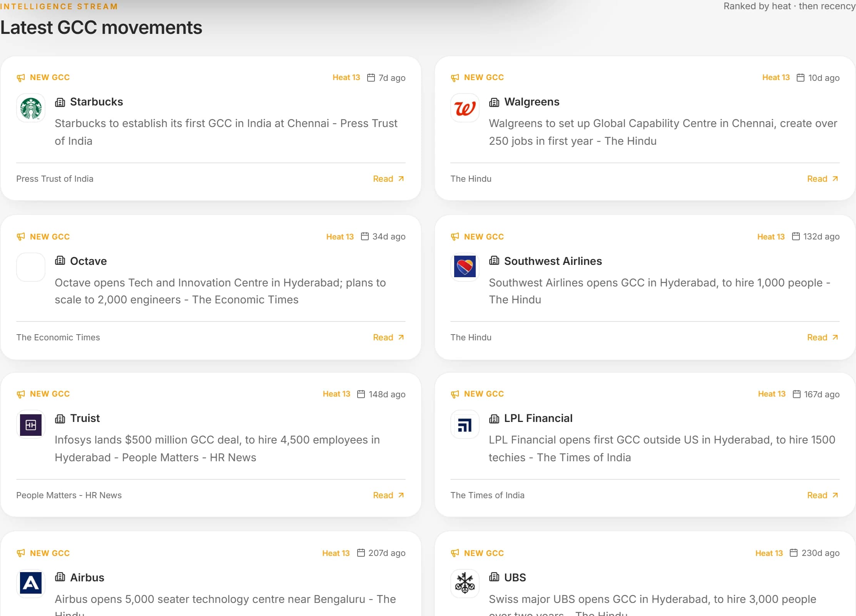
Task: Click calendar icon next to 7d ago
Action: click(x=371, y=78)
